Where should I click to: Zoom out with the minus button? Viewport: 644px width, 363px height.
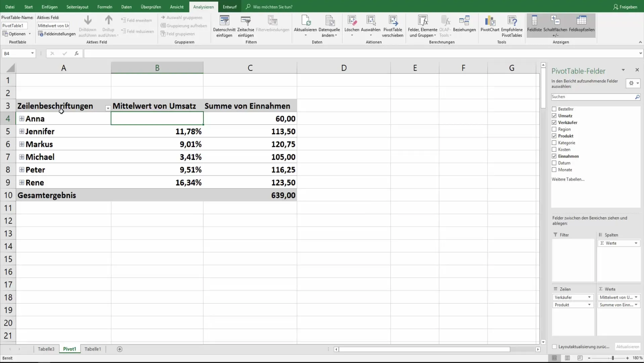coord(589,358)
